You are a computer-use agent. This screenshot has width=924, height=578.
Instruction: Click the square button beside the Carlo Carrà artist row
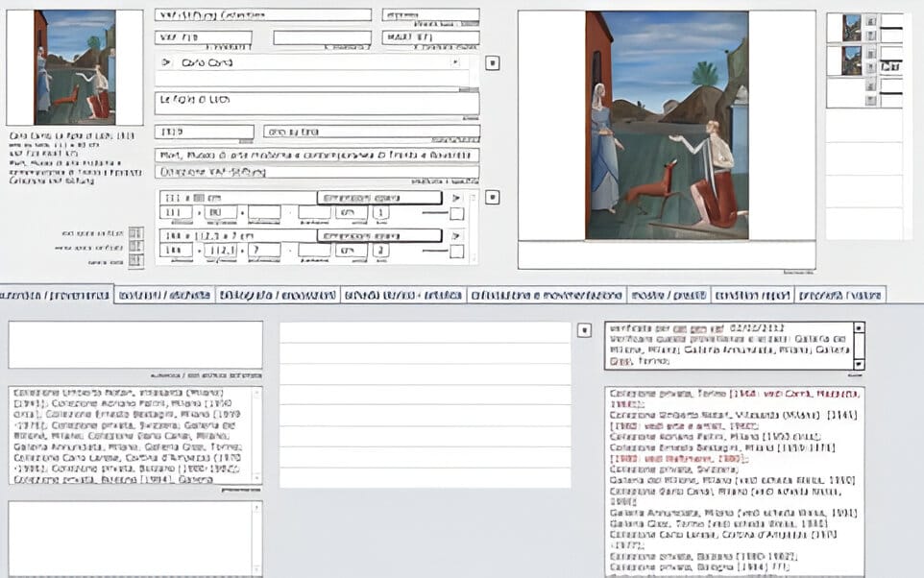(492, 63)
